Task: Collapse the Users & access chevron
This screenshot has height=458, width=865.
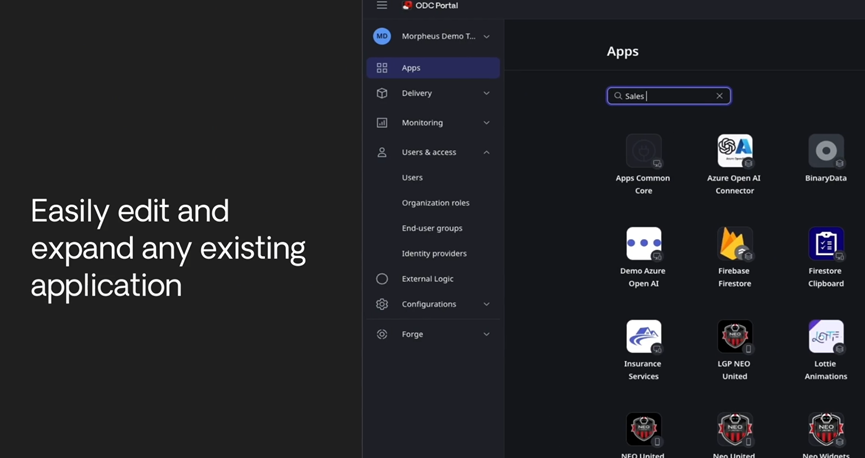Action: pos(487,152)
